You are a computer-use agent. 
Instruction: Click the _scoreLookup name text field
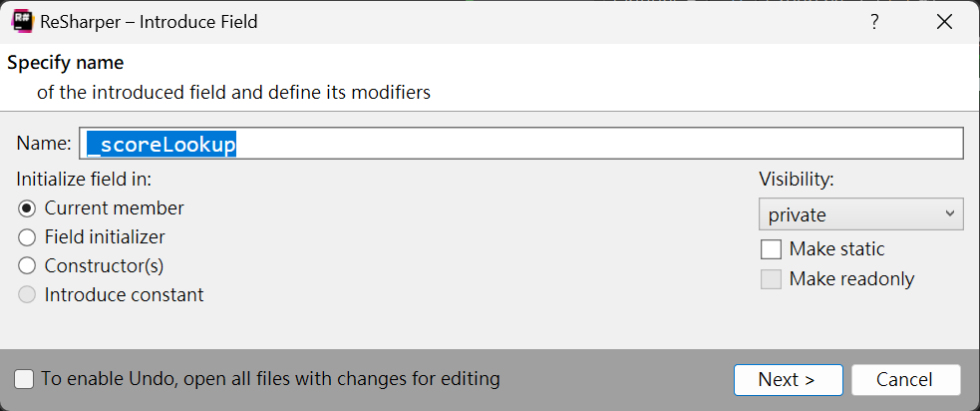520,144
